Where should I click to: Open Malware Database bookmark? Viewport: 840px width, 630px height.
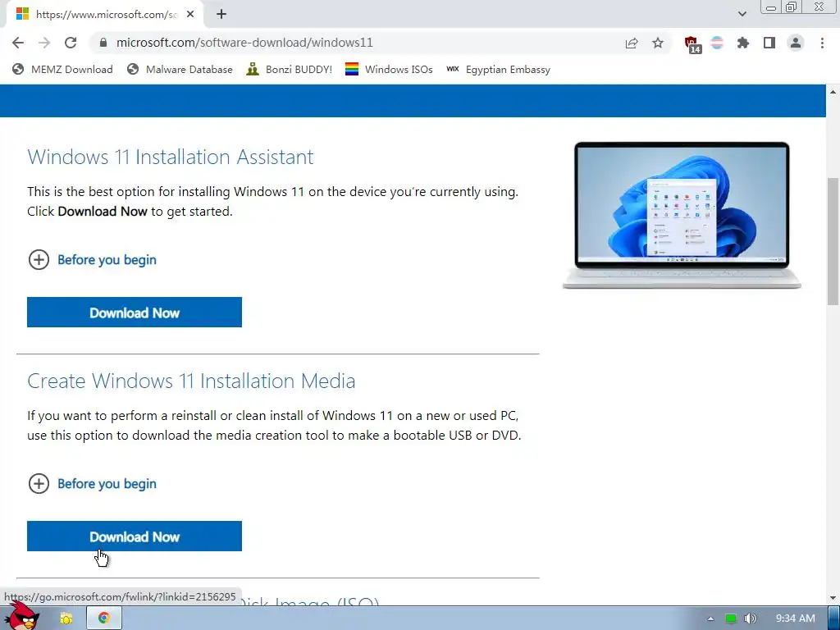click(180, 70)
